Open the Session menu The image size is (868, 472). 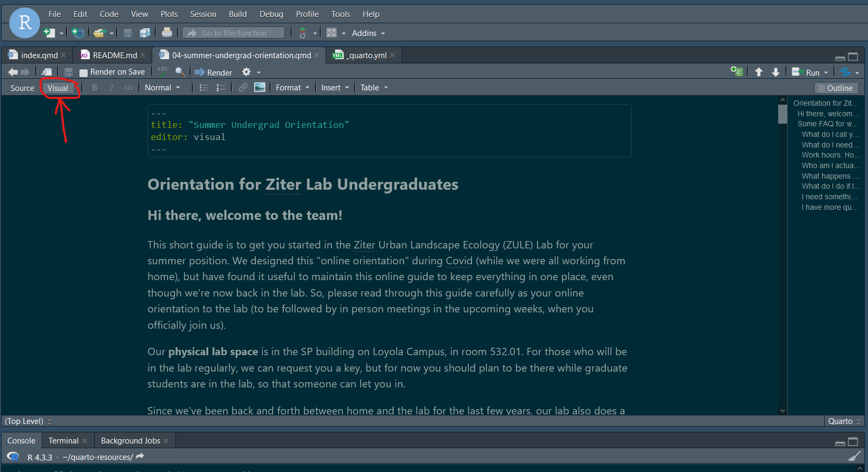203,14
